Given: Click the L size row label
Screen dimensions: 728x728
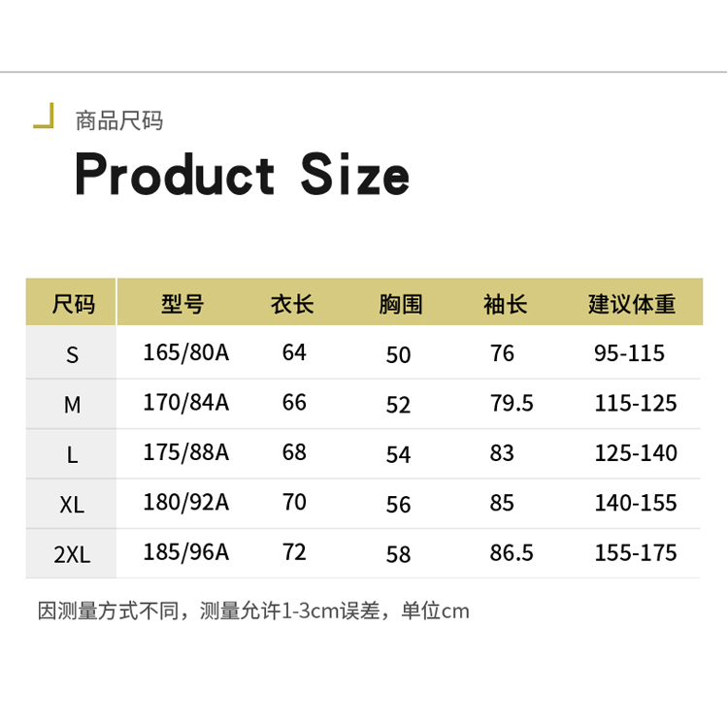Looking at the screenshot, I should point(72,455).
